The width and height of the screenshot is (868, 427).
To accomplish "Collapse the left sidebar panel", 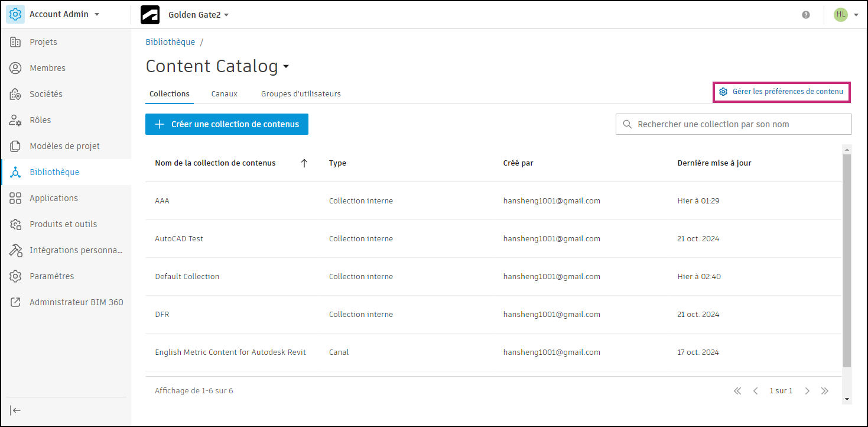I will pos(16,410).
